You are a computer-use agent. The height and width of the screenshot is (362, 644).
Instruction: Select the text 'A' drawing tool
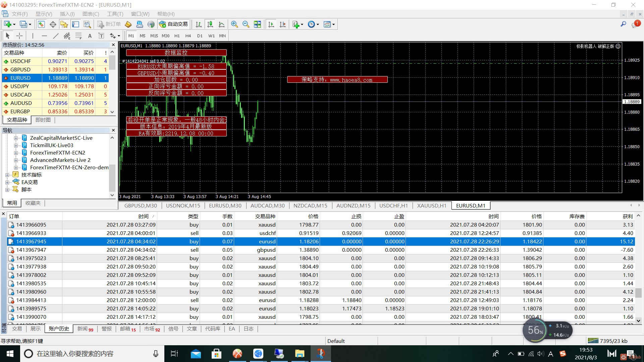click(90, 36)
